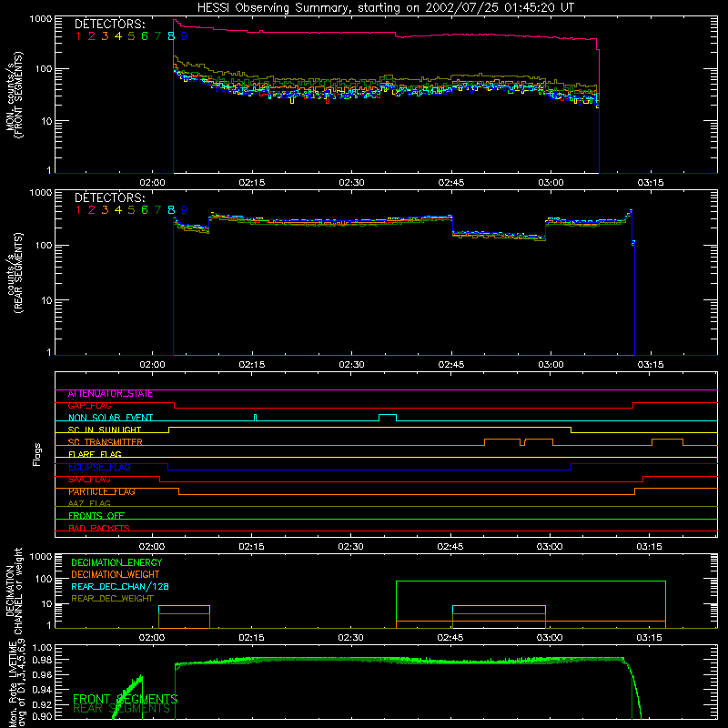Viewport: 728px width, 728px height.
Task: Click the AAZ_FLAG label
Action: coord(89,504)
